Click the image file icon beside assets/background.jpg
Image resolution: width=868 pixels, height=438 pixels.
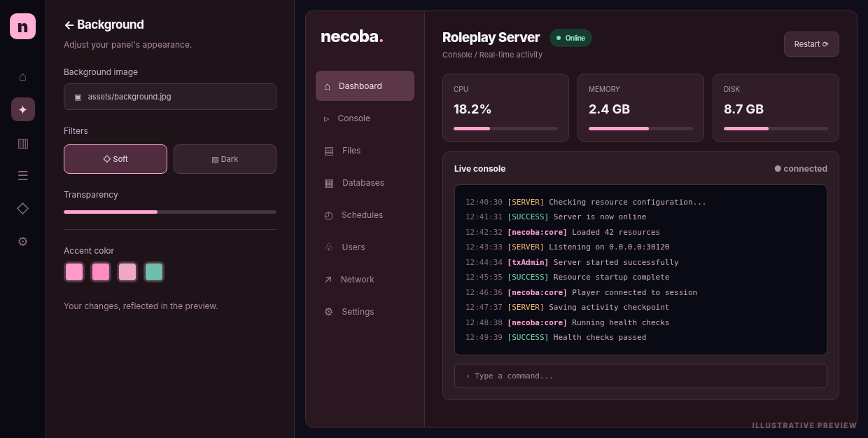(x=78, y=97)
